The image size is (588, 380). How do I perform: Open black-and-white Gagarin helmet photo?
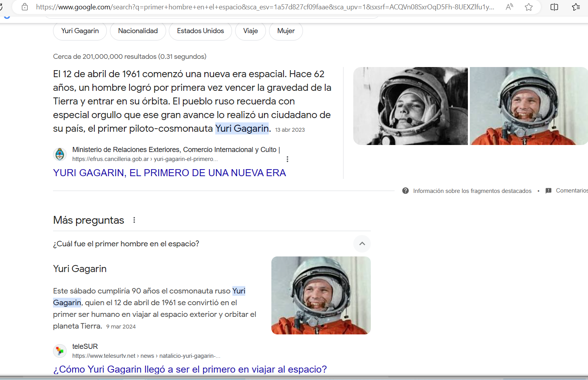point(411,106)
